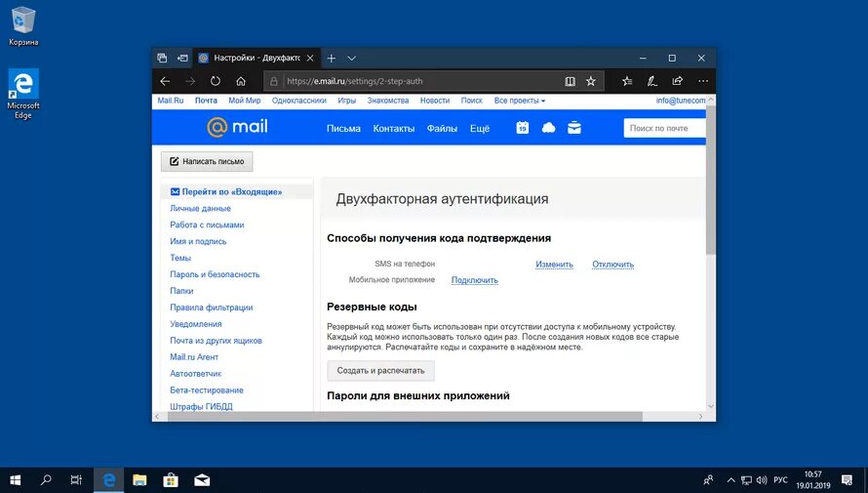
Task: Open the Mail.ru calendar icon
Action: [523, 128]
